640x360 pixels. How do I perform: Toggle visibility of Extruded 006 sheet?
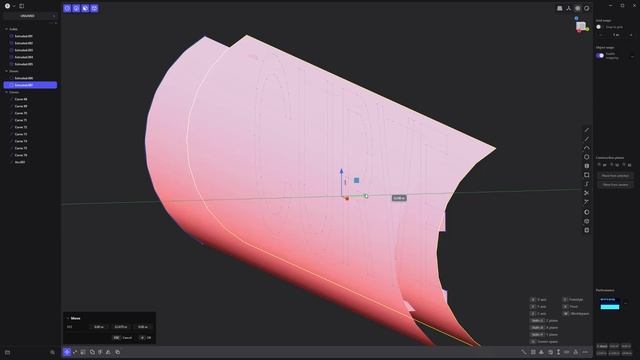(x=11, y=78)
